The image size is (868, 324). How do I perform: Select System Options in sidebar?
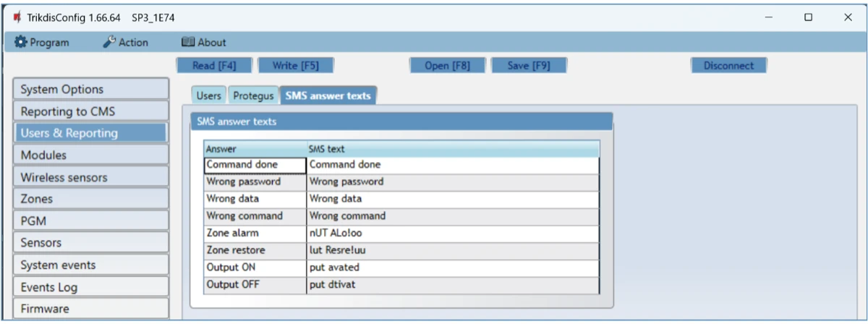pyautogui.click(x=90, y=90)
